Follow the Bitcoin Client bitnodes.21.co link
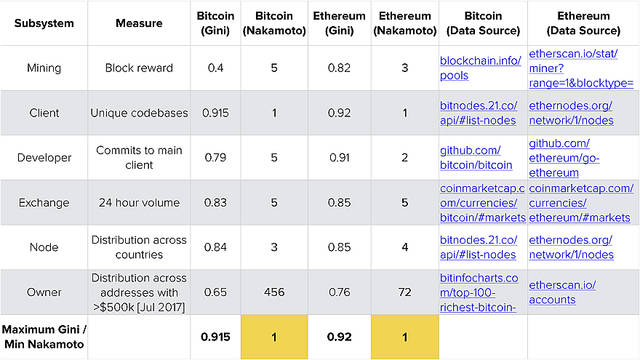640x360 pixels. pyautogui.click(x=478, y=113)
